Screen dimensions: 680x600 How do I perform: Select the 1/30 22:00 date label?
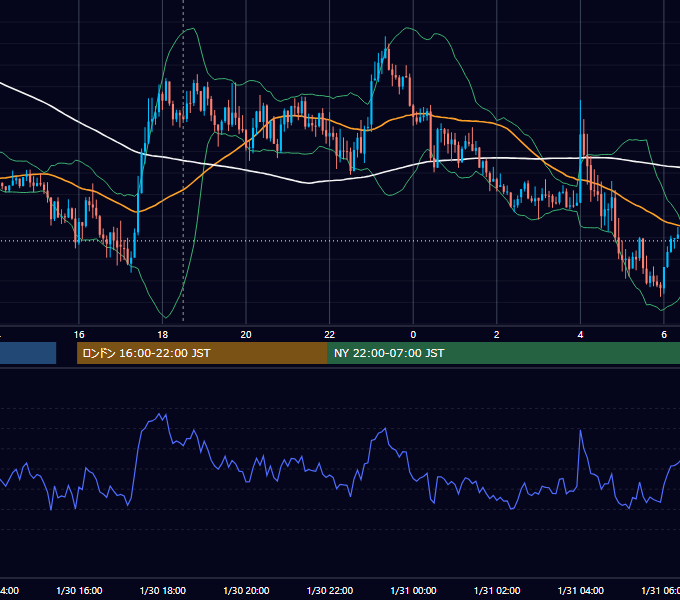click(x=330, y=590)
